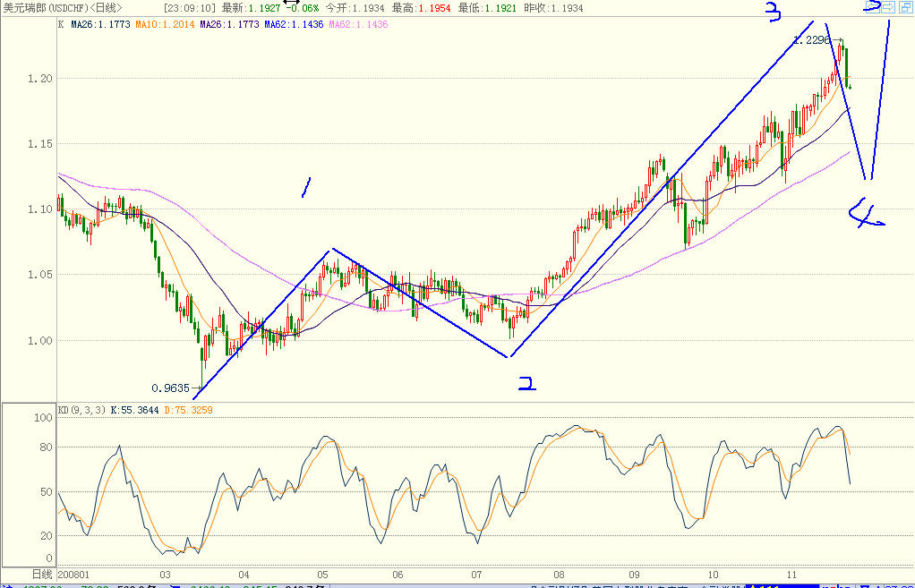
Task: Click the '11' month on the date axis
Action: [791, 575]
